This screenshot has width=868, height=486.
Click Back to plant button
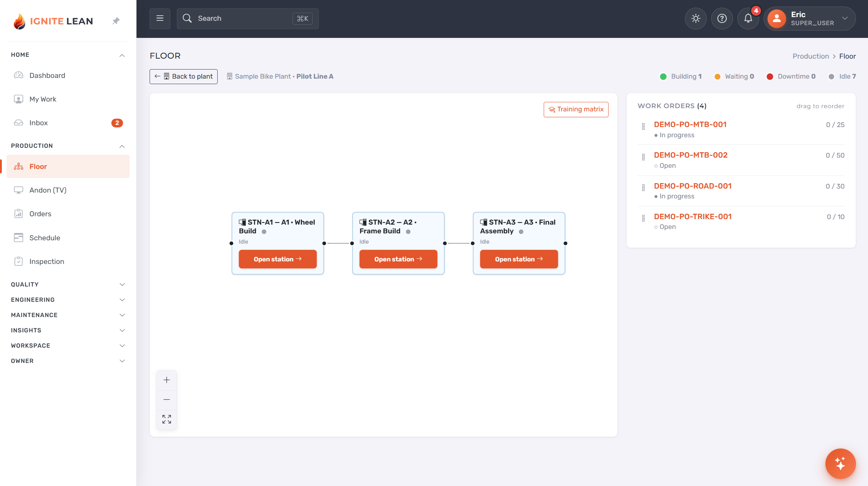[183, 76]
